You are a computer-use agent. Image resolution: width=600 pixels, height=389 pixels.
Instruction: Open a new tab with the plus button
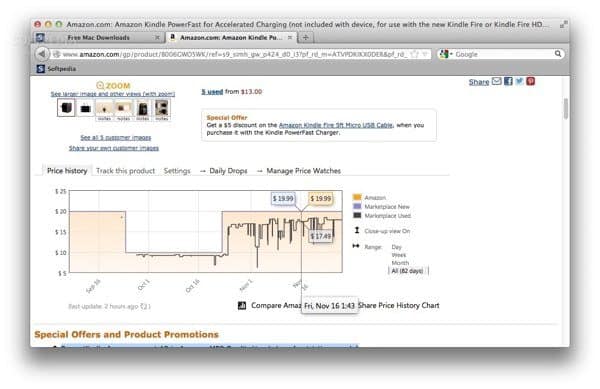305,37
